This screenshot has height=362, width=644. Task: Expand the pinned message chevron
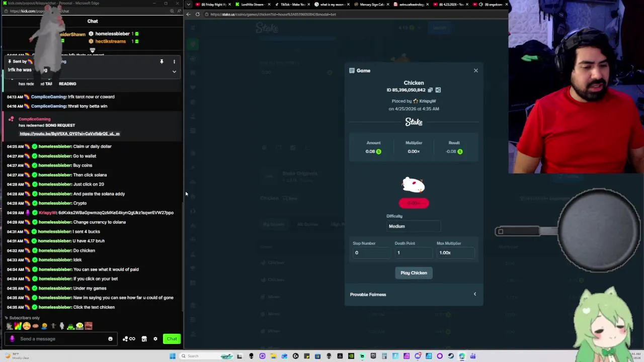click(x=174, y=71)
